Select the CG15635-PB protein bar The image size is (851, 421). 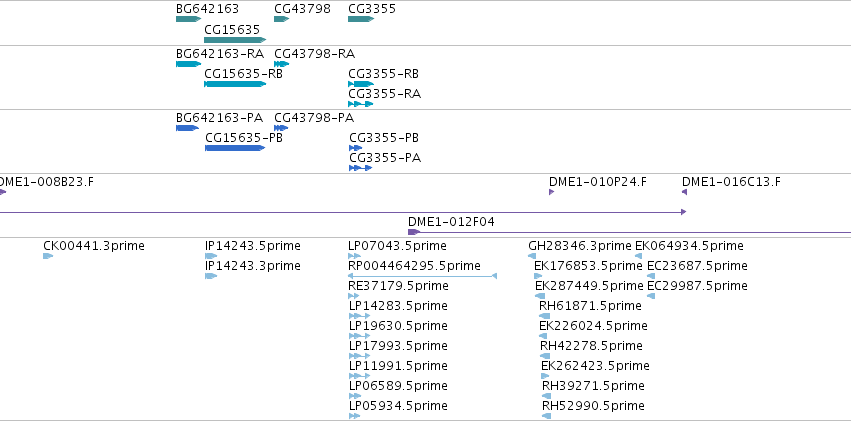pos(235,148)
